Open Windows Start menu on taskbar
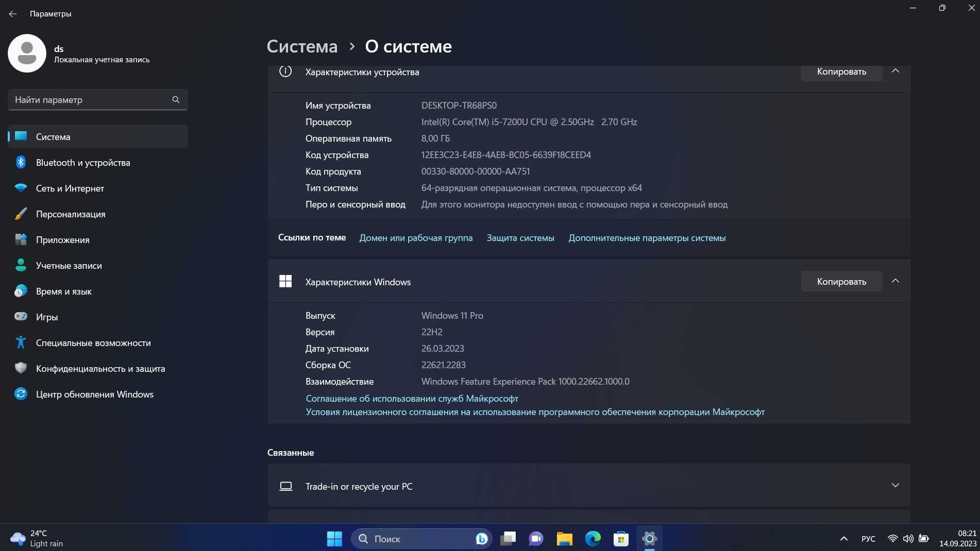 pyautogui.click(x=334, y=539)
